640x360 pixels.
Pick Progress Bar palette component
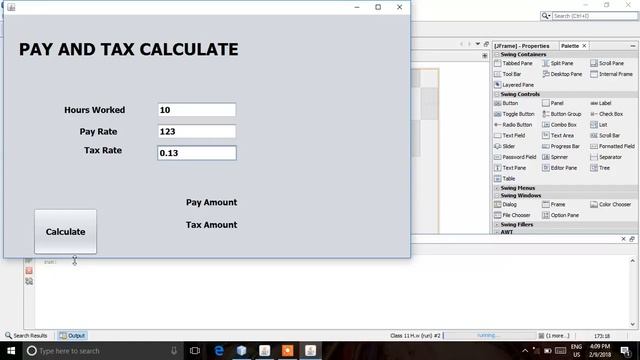pyautogui.click(x=561, y=146)
